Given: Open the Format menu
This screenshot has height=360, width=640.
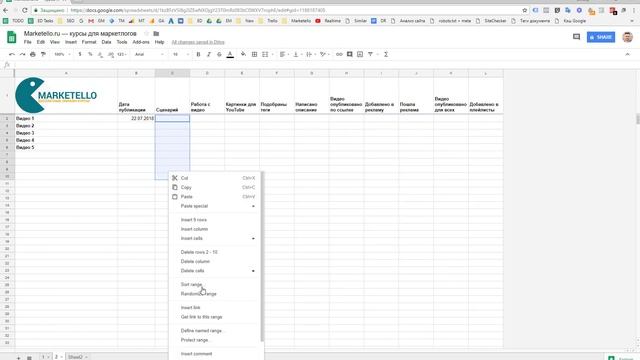Looking at the screenshot, I should 89,42.
